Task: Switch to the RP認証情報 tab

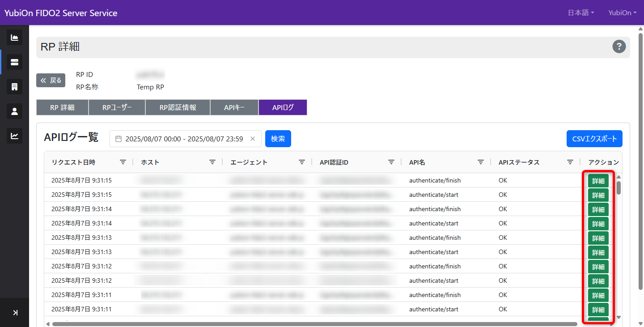Action: [178, 107]
